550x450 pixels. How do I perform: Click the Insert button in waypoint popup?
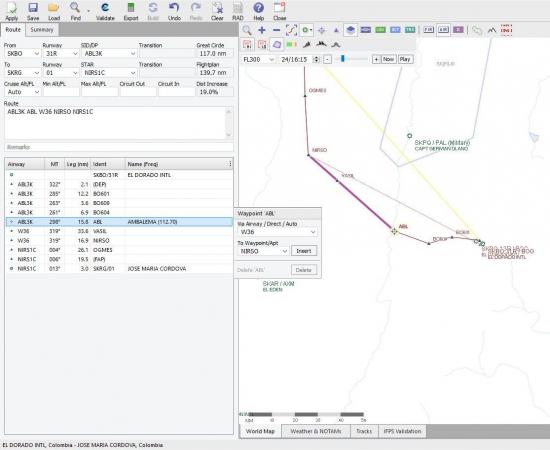pyautogui.click(x=304, y=251)
